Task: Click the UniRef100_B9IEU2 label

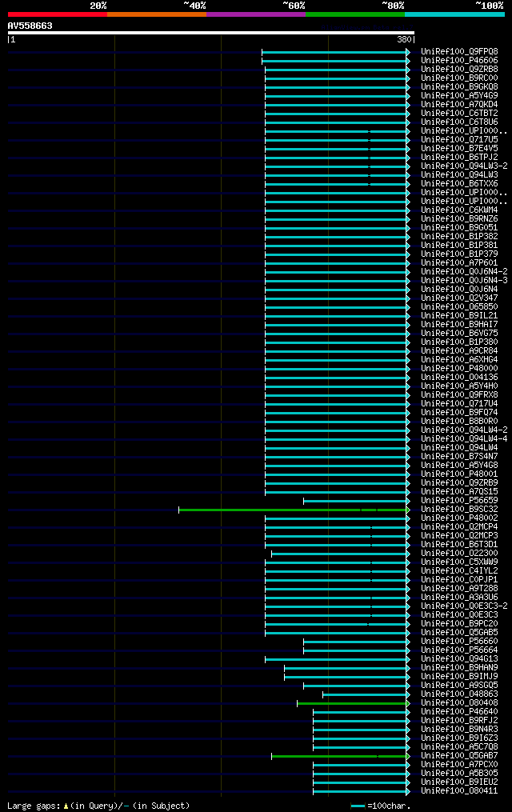Action: [459, 782]
